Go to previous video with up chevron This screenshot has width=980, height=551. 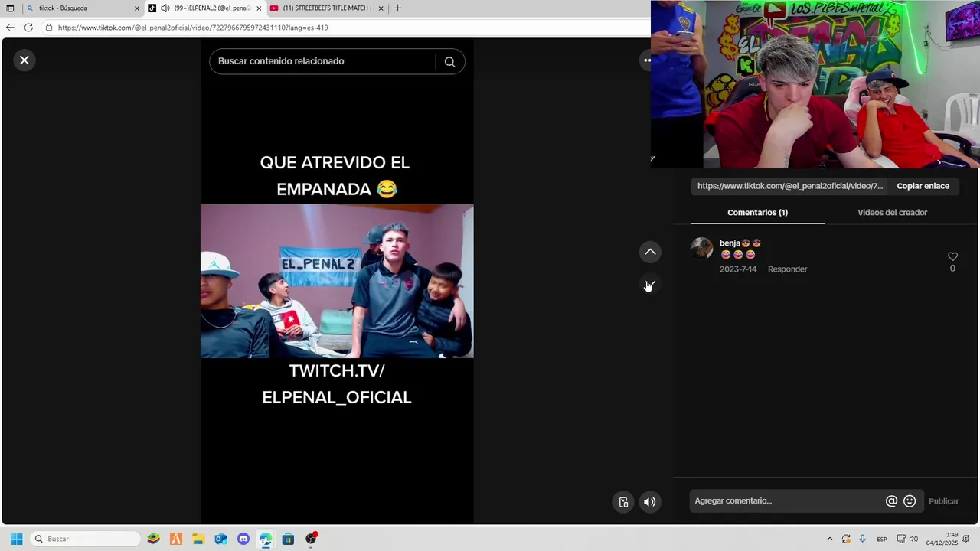click(650, 252)
